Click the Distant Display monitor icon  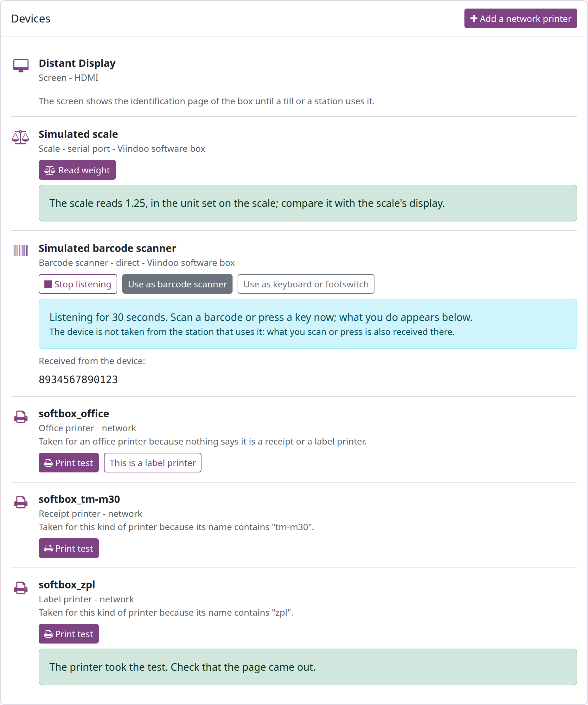[21, 66]
